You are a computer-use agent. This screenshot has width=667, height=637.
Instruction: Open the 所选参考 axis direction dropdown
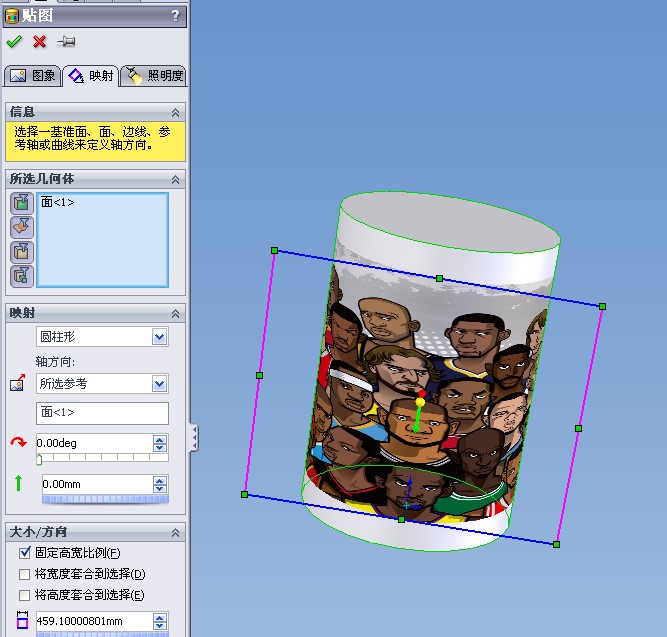pyautogui.click(x=160, y=384)
